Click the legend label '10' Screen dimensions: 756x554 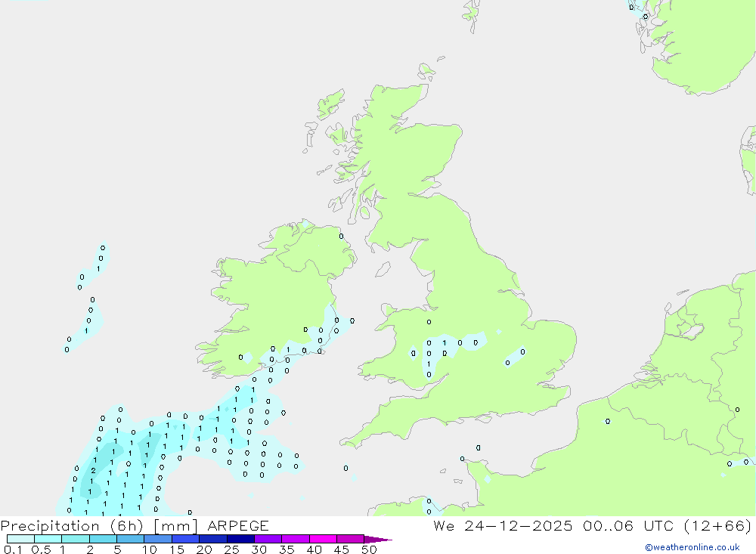150,549
